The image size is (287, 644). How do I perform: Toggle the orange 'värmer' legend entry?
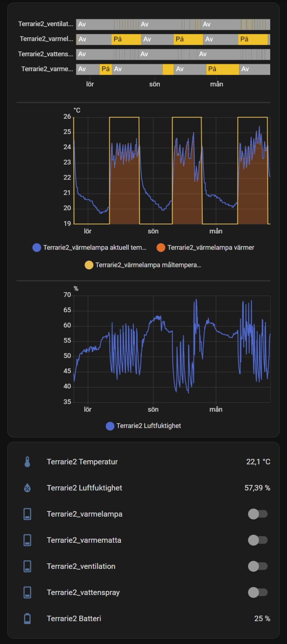tap(206, 248)
